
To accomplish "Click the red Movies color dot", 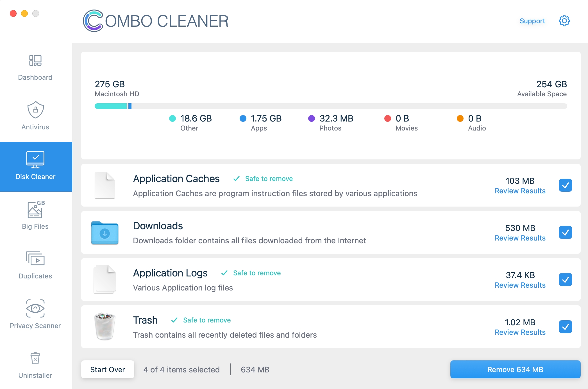I will click(x=388, y=118).
